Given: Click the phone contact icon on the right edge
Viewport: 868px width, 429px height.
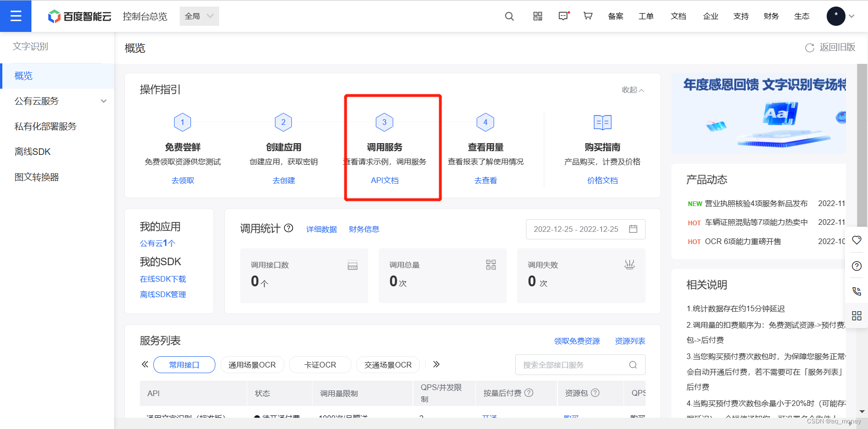Looking at the screenshot, I should [x=857, y=291].
